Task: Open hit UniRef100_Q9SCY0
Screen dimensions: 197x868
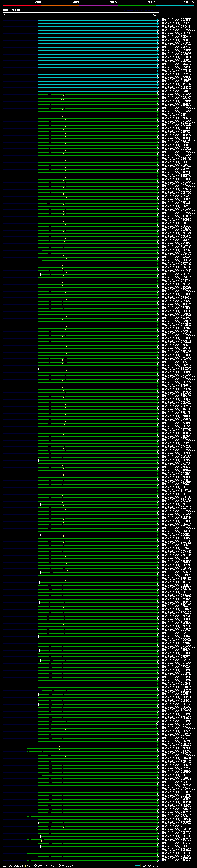Action: pos(176,23)
